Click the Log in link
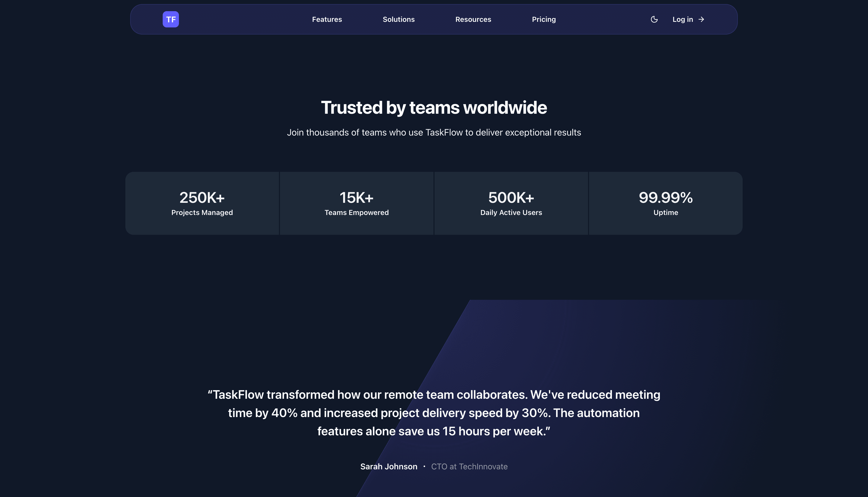868x497 pixels. point(682,20)
